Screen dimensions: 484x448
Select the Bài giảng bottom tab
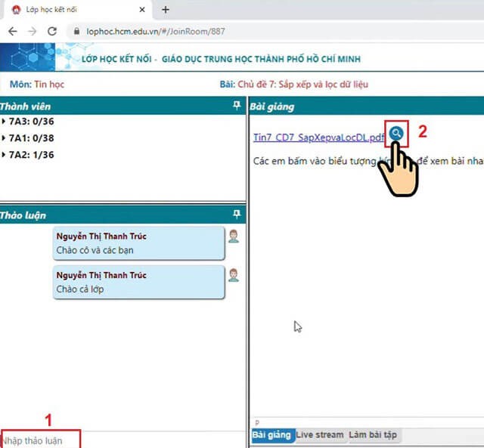(271, 435)
